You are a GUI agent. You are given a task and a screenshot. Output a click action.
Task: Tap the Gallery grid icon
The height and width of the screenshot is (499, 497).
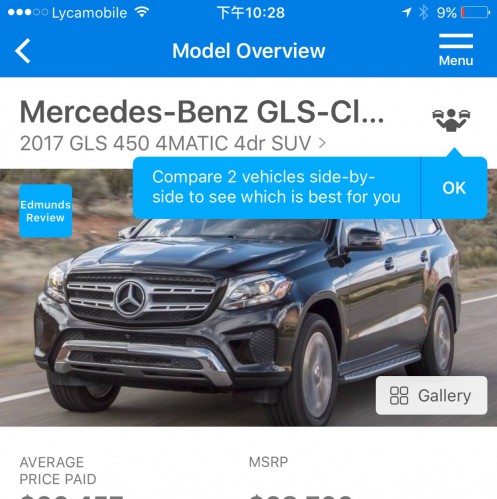[x=399, y=396]
